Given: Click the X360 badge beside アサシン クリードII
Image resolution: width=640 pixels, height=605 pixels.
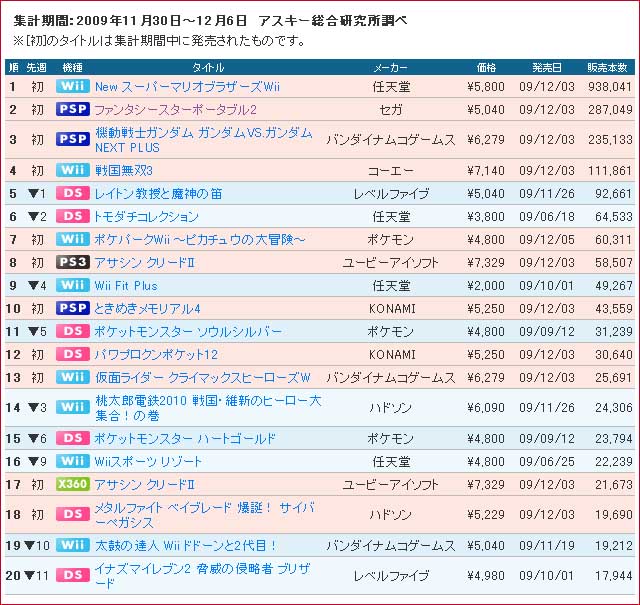Looking at the screenshot, I should (x=73, y=484).
